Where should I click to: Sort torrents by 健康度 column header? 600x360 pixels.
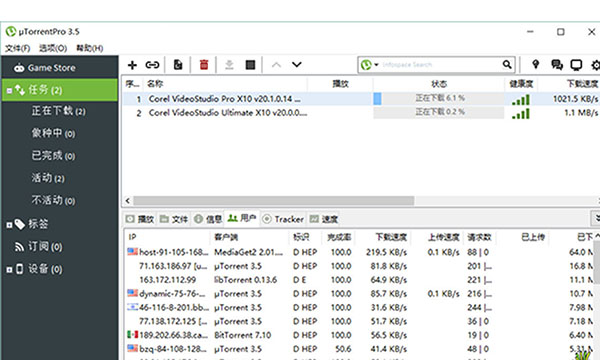pos(521,84)
